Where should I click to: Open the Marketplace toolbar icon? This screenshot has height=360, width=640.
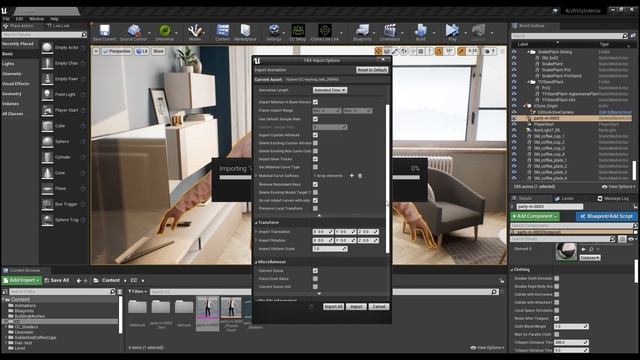[x=245, y=32]
